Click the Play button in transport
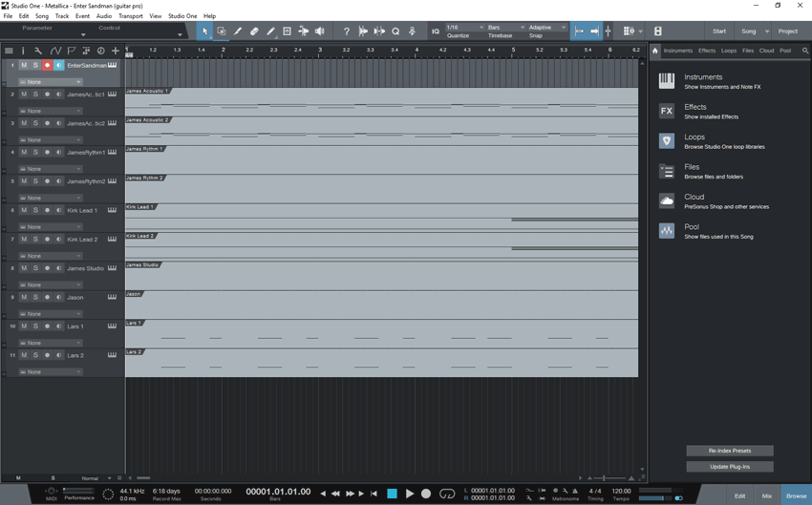Screen dimensions: 812x505 [409, 494]
